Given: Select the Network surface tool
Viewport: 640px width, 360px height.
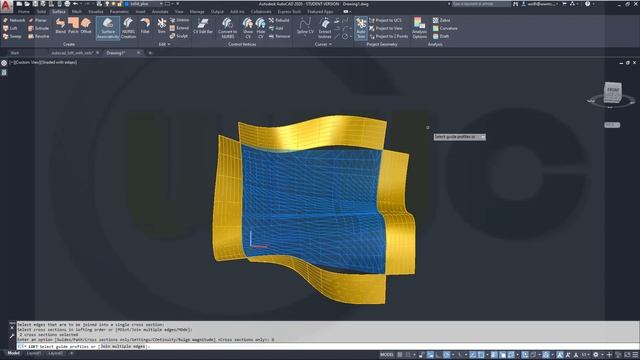Looking at the screenshot, I should 14,20.
